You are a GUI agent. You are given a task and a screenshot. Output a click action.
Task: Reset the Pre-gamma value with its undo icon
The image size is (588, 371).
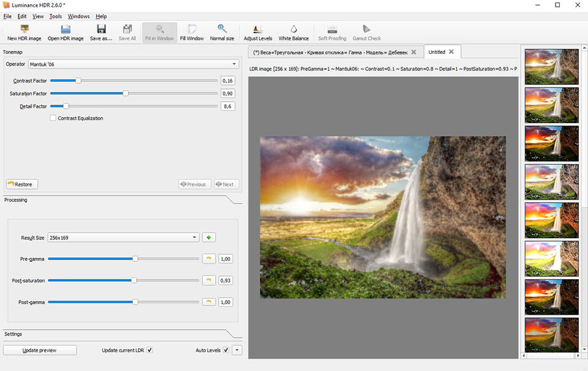point(208,258)
